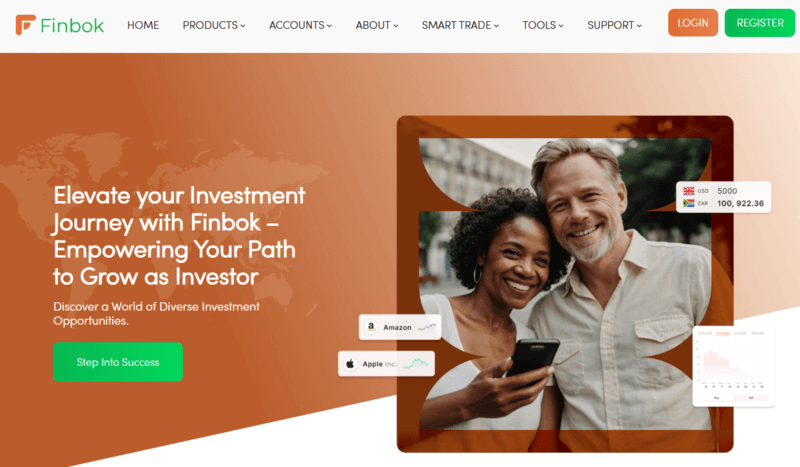The height and width of the screenshot is (467, 800).
Task: Expand the ACCOUNTS dropdown menu
Action: [x=301, y=25]
